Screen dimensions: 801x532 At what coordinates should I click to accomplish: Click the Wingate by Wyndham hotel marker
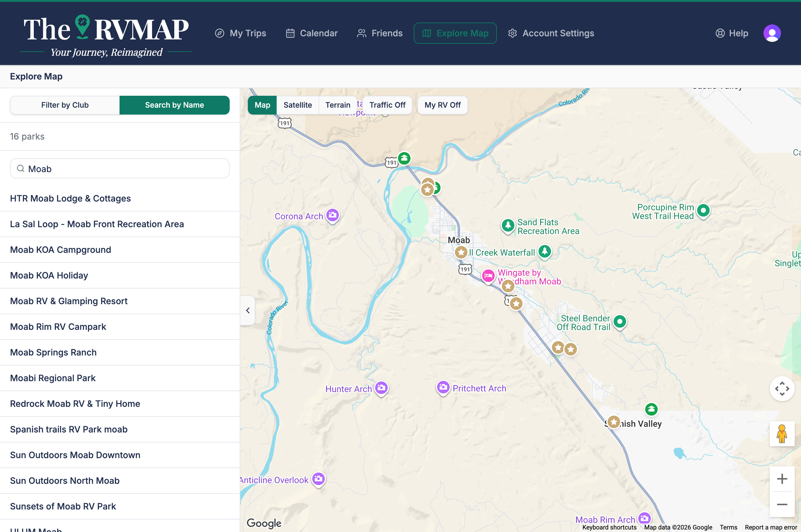coord(488,276)
